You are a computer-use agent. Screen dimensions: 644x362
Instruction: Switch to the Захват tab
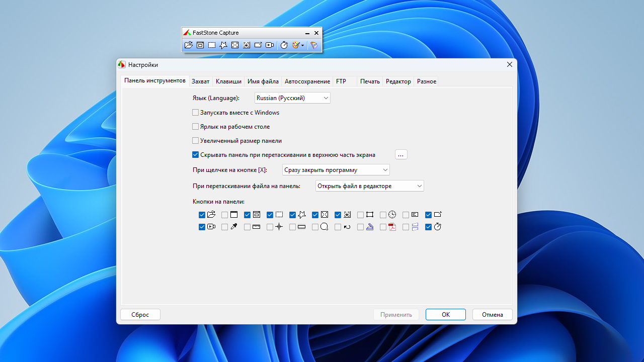(x=200, y=81)
